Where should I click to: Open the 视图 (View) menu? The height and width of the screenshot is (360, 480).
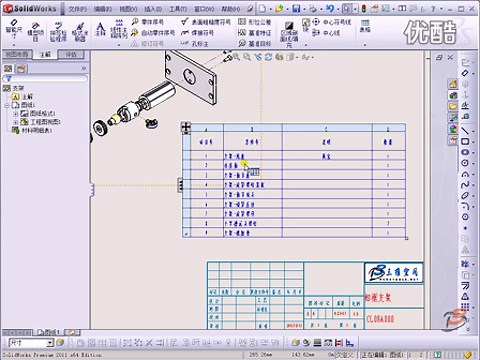(128, 9)
